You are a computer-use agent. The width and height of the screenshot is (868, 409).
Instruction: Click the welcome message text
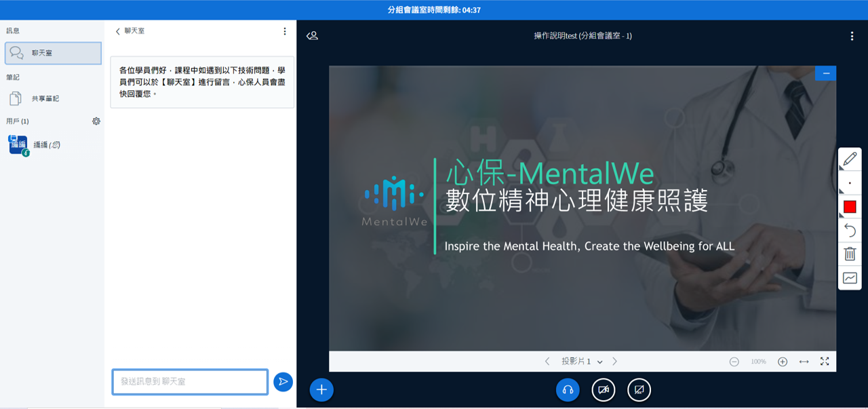click(x=202, y=82)
